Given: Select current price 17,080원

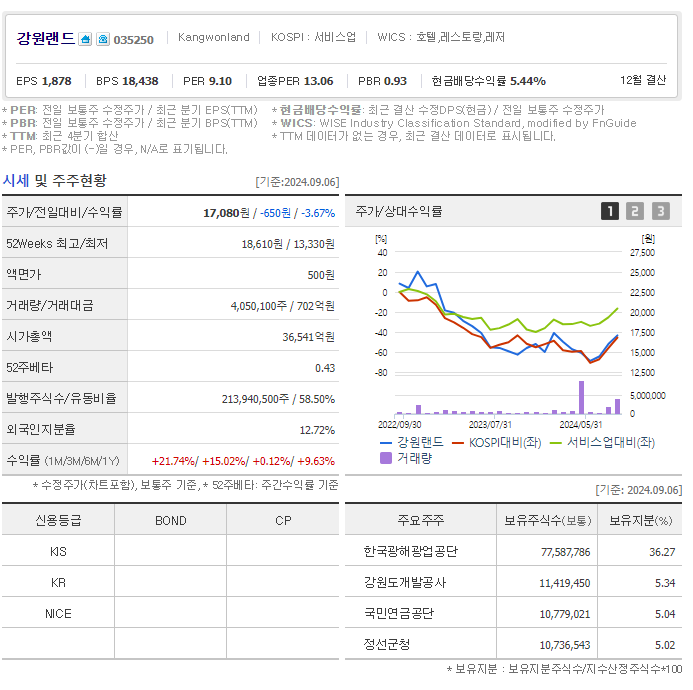Looking at the screenshot, I should [x=226, y=213].
